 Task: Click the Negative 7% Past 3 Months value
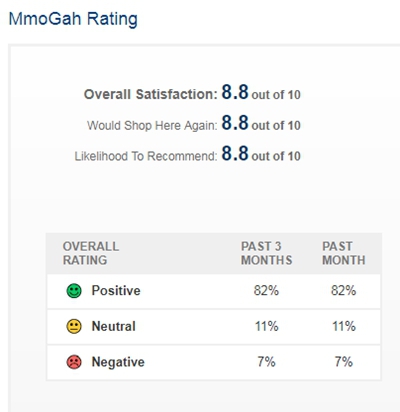[266, 362]
